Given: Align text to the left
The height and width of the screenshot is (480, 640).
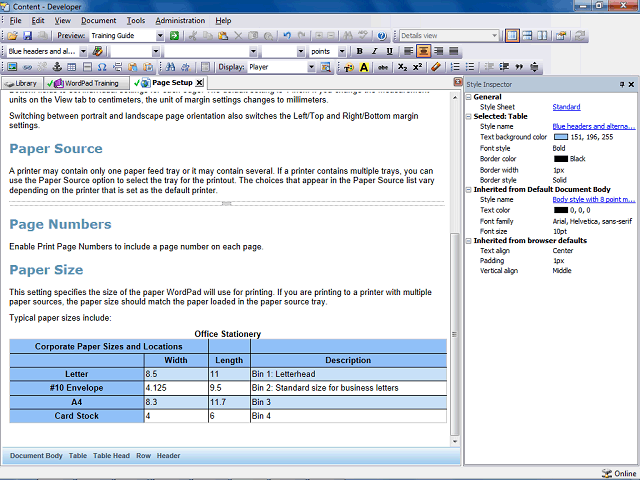Looking at the screenshot, I should (408, 51).
